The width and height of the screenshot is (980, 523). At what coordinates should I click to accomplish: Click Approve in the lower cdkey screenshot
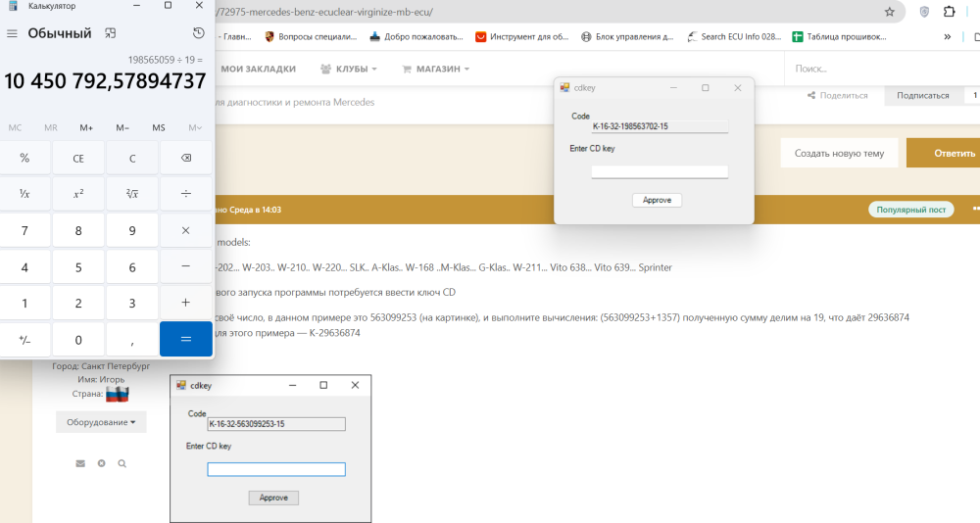[273, 498]
